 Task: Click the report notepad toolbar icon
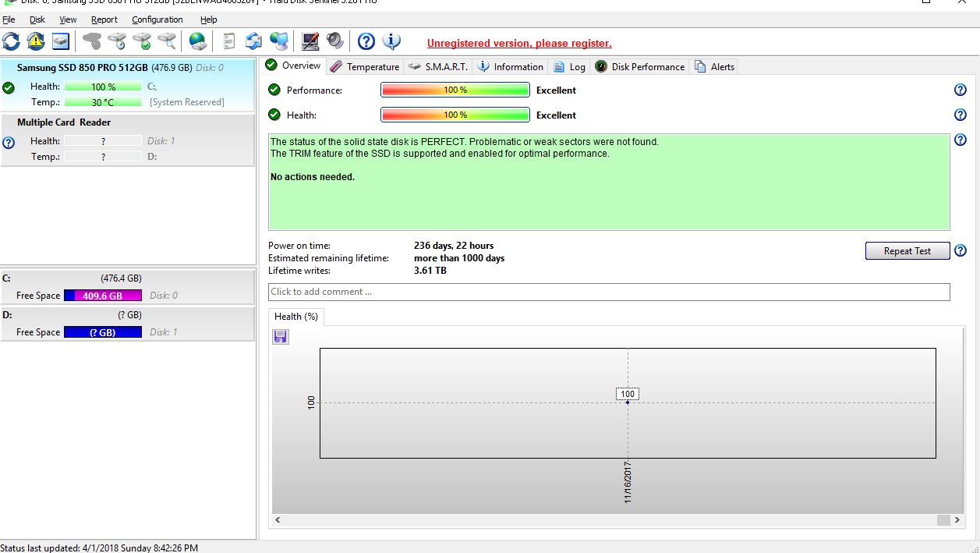point(228,41)
